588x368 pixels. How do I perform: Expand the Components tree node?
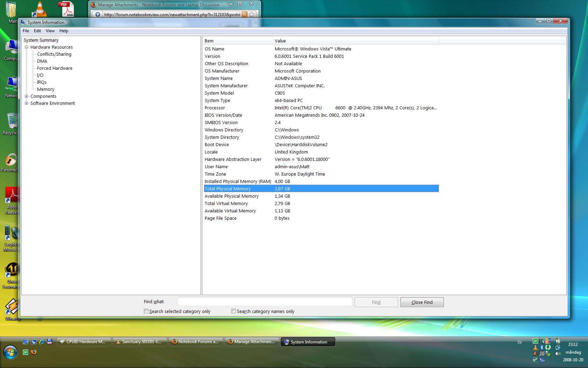[26, 96]
